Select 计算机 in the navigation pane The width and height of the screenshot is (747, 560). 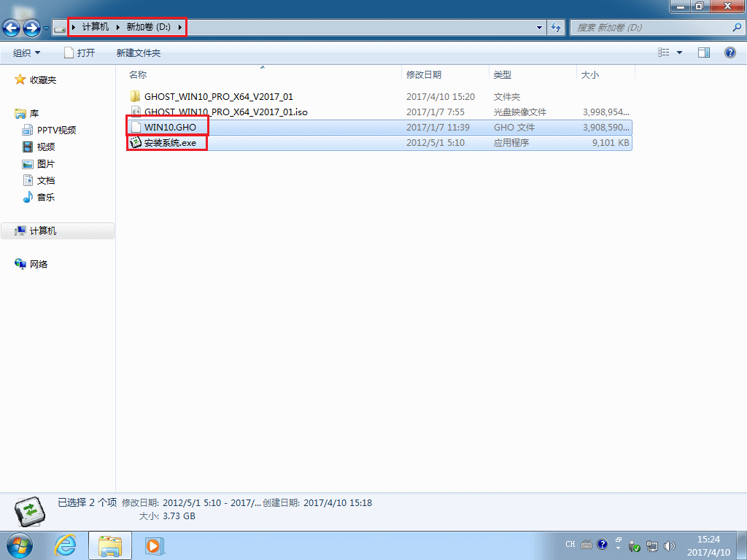click(x=43, y=230)
